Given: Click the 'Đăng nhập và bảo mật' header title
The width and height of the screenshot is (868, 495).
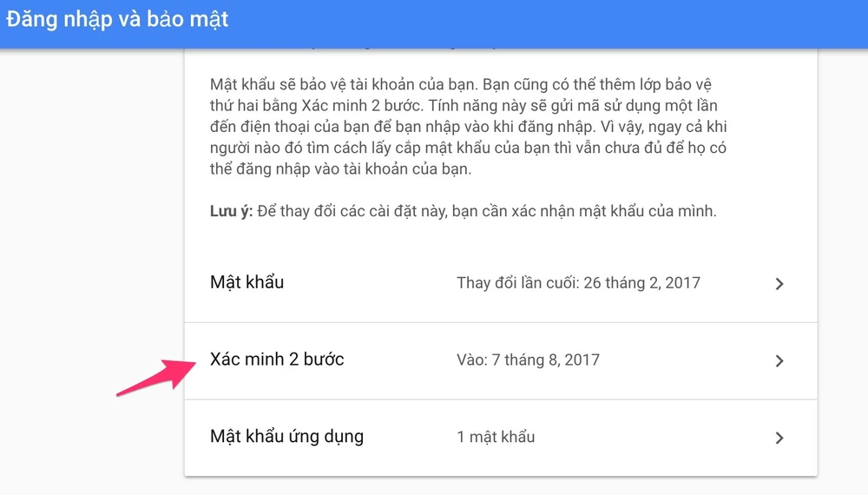Looking at the screenshot, I should point(117,19).
